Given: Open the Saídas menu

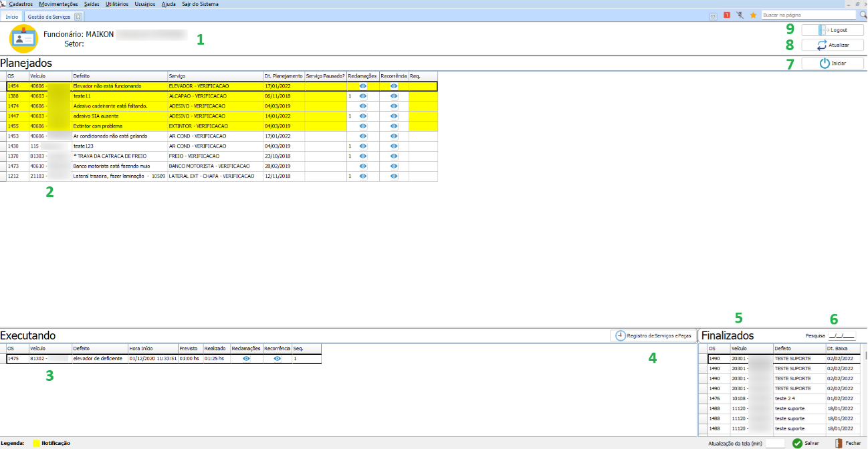Looking at the screenshot, I should 92,4.
